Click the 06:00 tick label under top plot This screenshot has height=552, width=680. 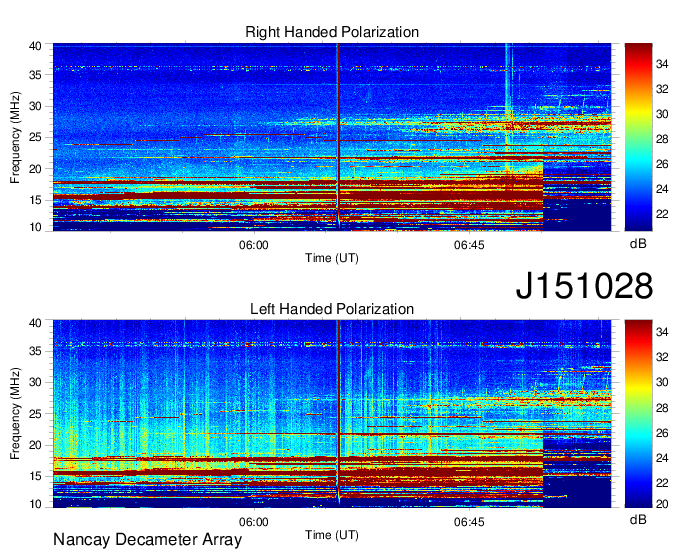click(254, 245)
